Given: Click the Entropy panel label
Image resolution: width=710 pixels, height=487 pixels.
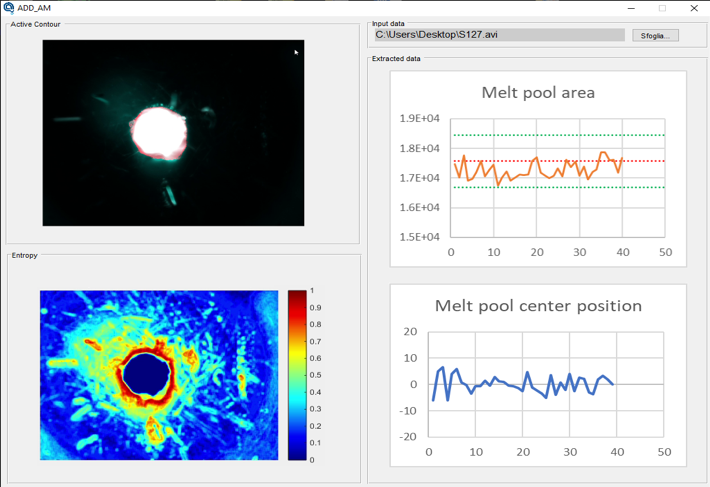Looking at the screenshot, I should click(25, 255).
